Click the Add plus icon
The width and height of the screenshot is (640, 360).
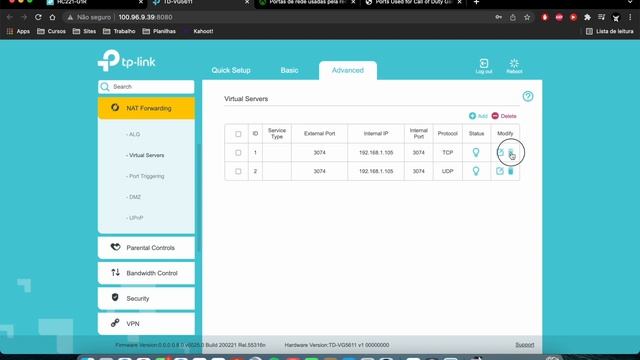(x=472, y=116)
